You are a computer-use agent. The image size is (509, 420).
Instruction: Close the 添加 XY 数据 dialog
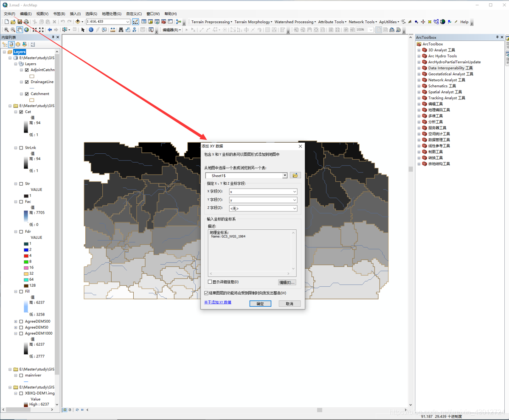tap(300, 146)
